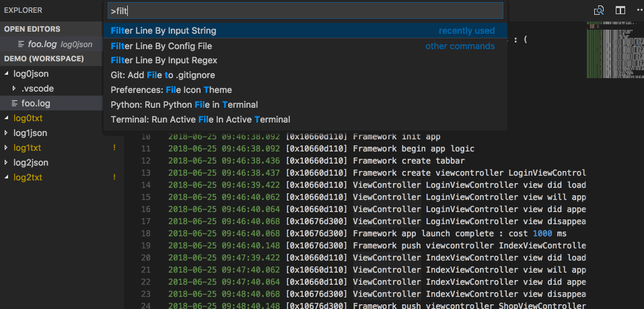Collapse the log0txt folder

coord(6,118)
